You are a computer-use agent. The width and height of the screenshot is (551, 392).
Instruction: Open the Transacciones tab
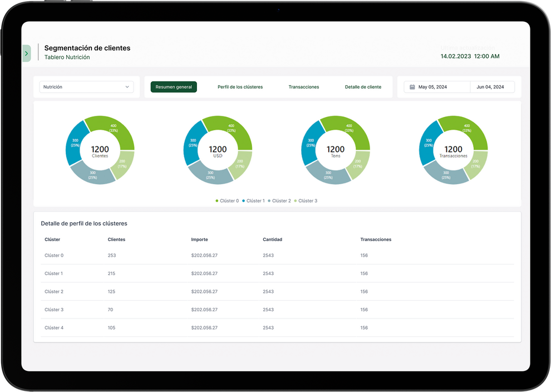(x=303, y=87)
